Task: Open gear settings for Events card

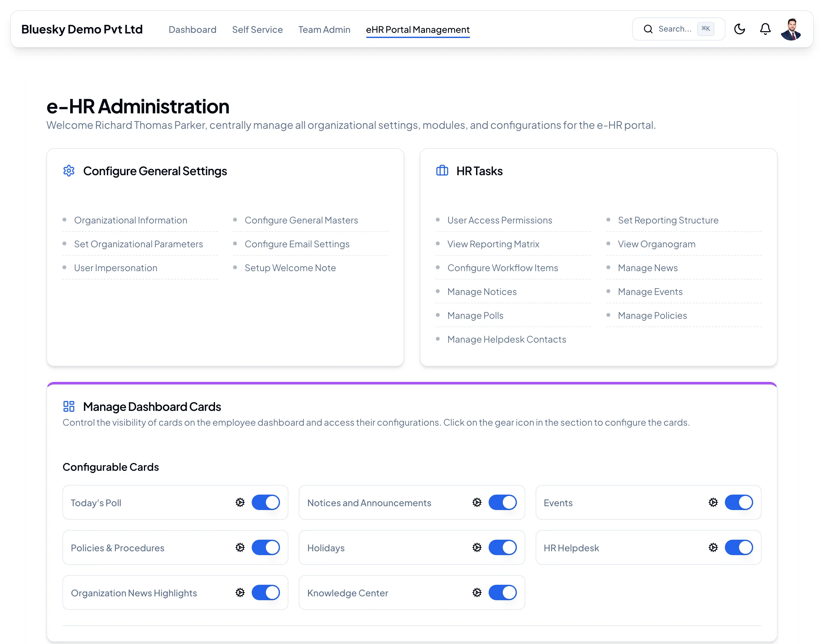Action: click(713, 502)
